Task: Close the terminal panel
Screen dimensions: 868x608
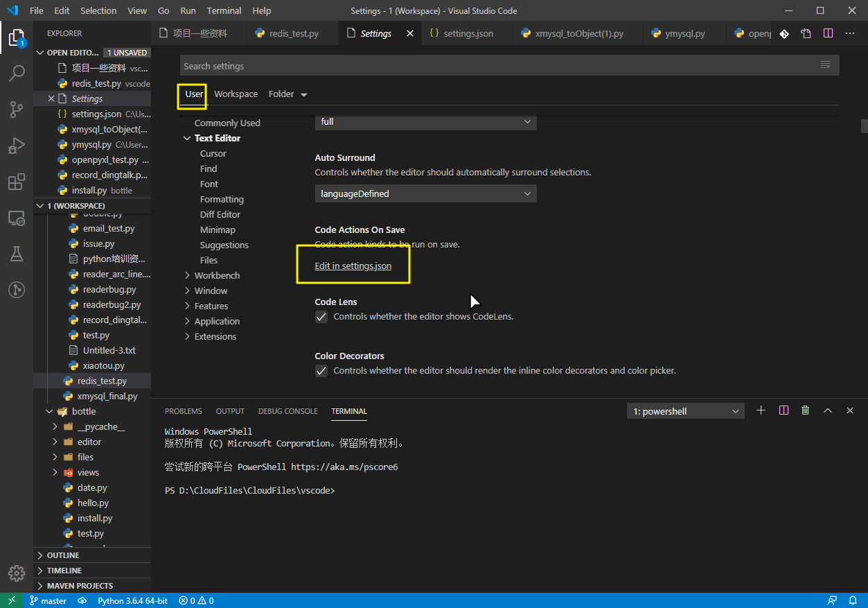Action: coord(849,410)
